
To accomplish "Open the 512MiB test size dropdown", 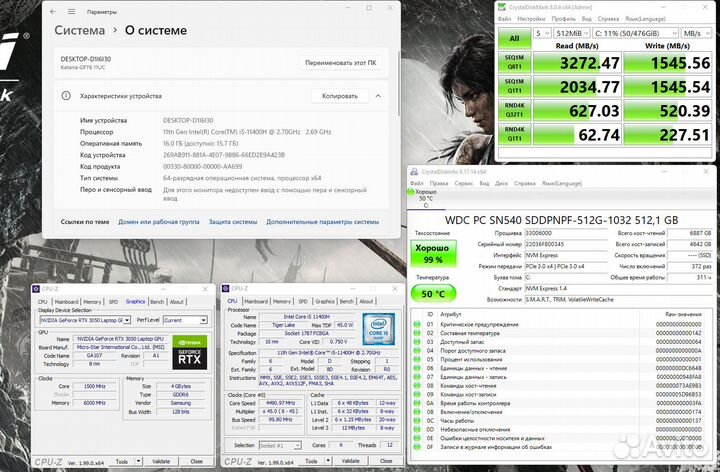I will tap(572, 33).
